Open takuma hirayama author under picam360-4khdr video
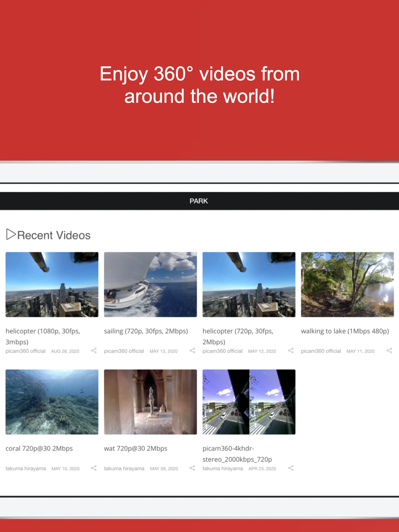The height and width of the screenshot is (532, 399). point(223,469)
